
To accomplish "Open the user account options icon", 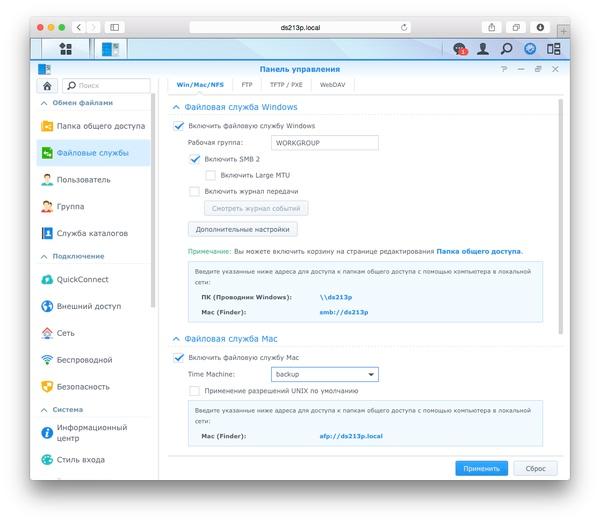I will click(483, 49).
